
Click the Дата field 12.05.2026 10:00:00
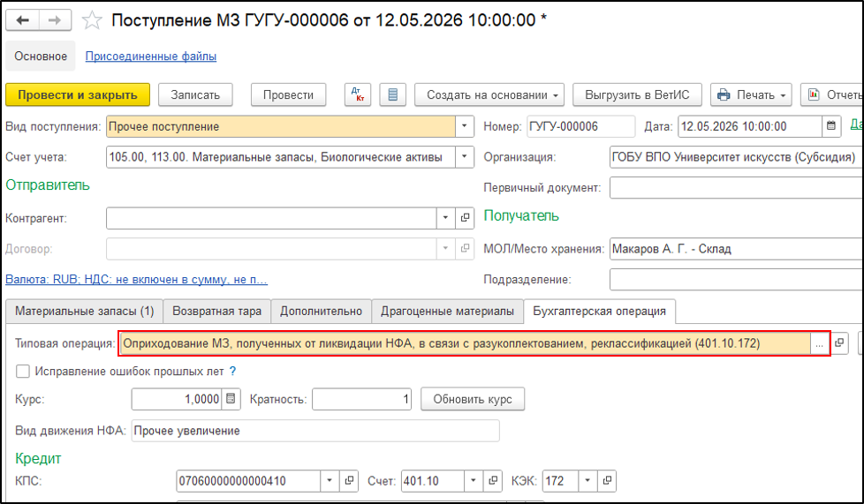click(x=750, y=127)
